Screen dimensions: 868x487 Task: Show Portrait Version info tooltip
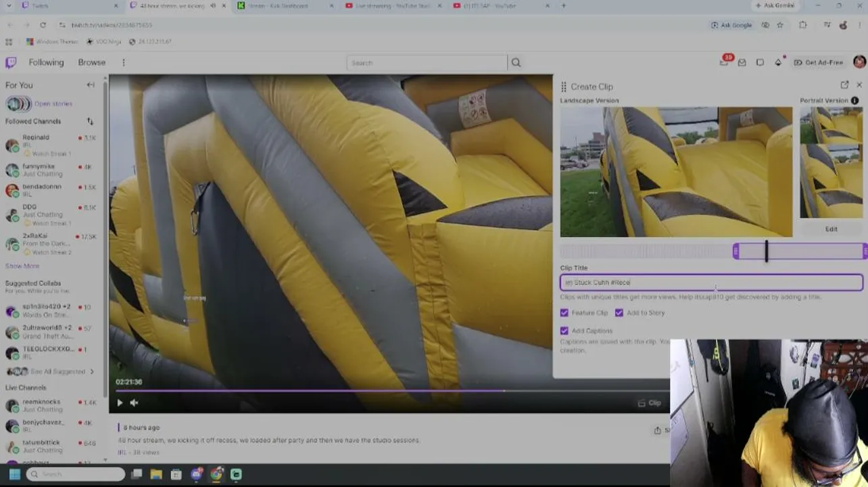854,101
